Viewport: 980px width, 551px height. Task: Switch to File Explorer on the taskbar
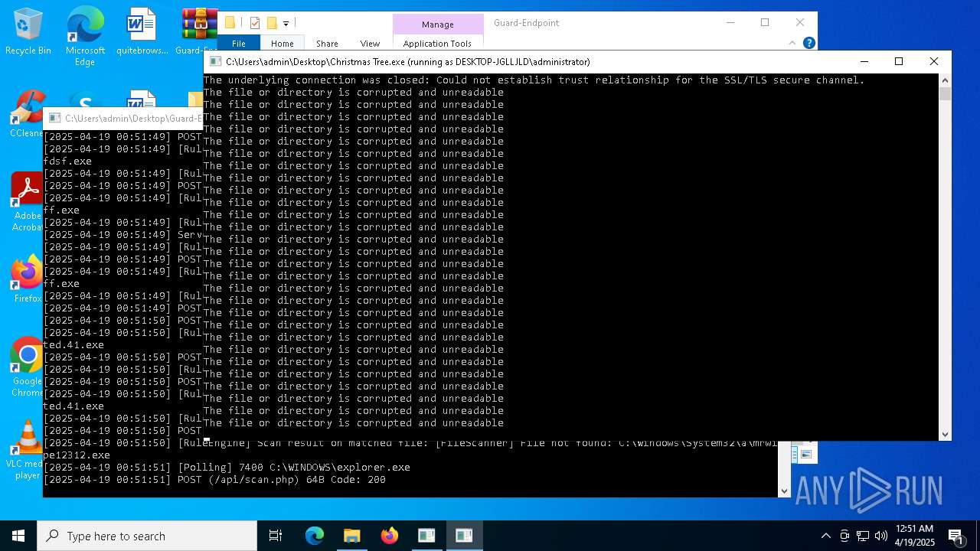351,536
